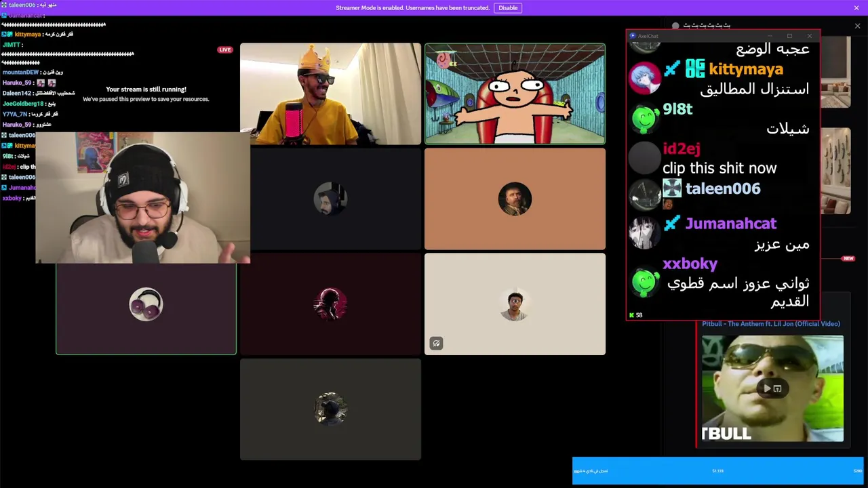Click the 9l8t username in AxelChat
868x488 pixels.
click(x=677, y=108)
